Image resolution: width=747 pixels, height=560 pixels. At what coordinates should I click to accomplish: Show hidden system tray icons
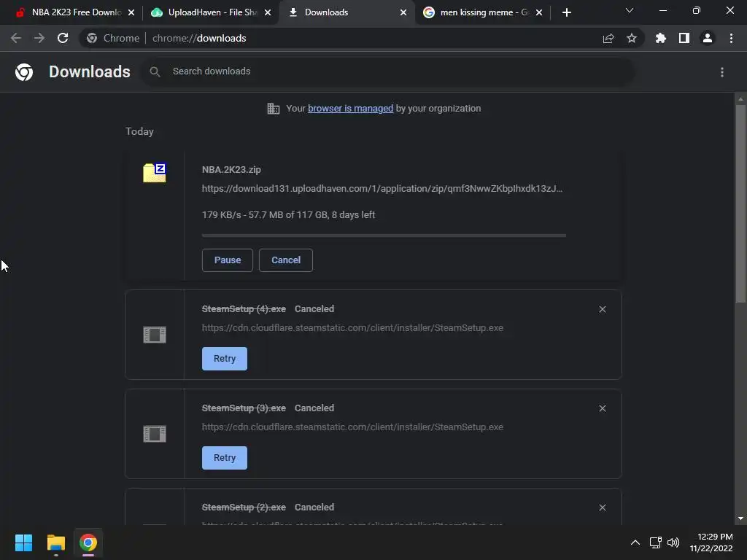coord(635,542)
